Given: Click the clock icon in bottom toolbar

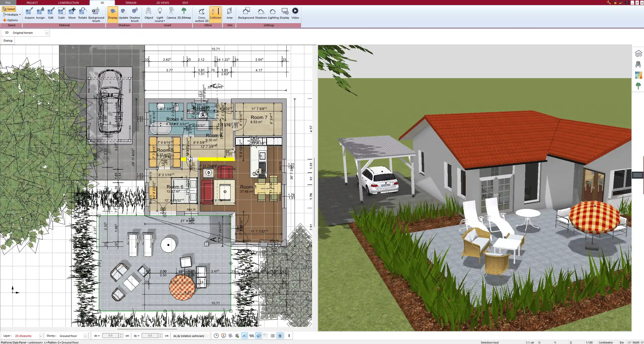Looking at the screenshot, I should tap(216, 336).
